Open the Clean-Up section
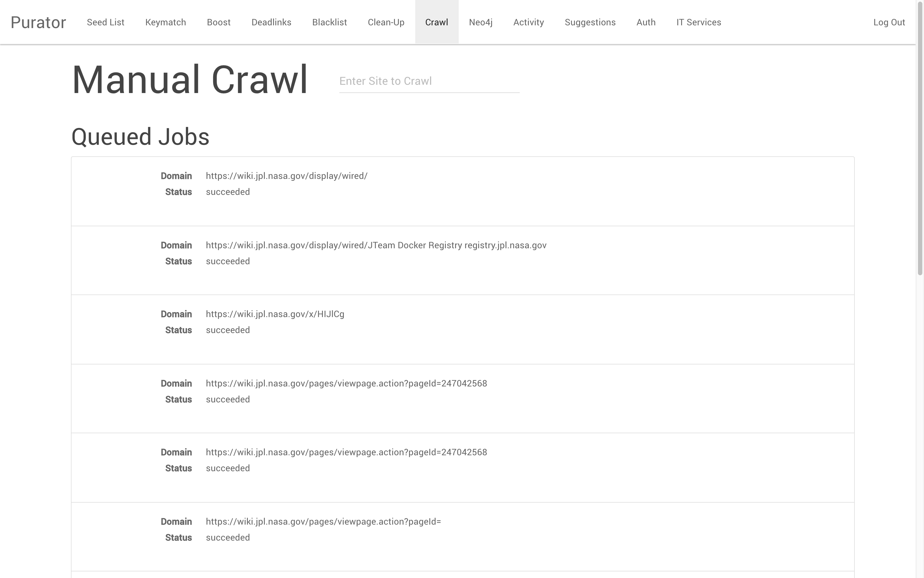This screenshot has width=924, height=578. point(386,22)
